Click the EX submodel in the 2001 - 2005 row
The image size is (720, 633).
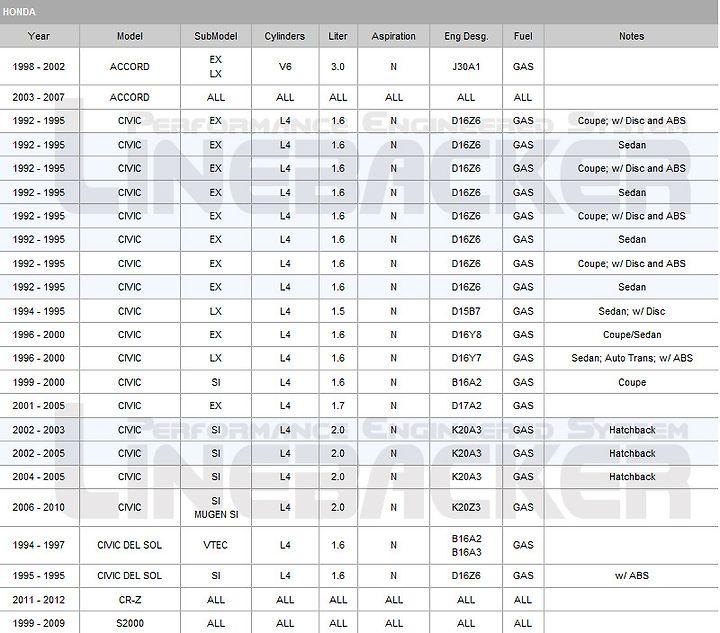coord(216,406)
